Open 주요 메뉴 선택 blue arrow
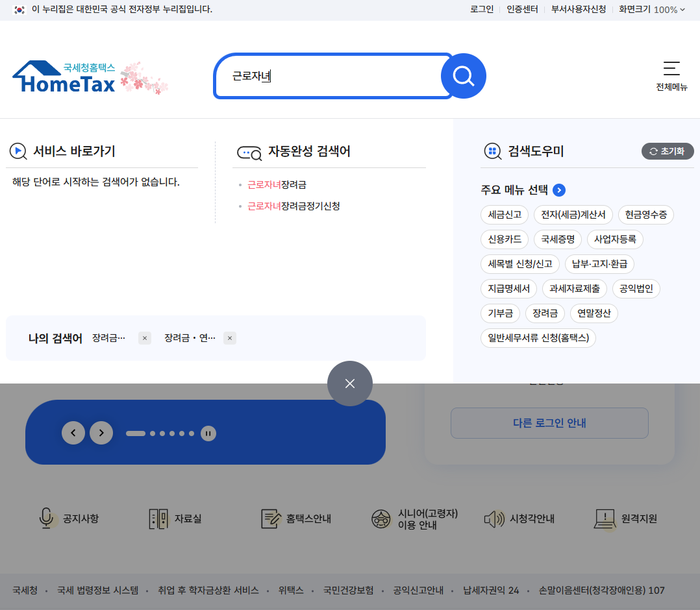 tap(558, 190)
